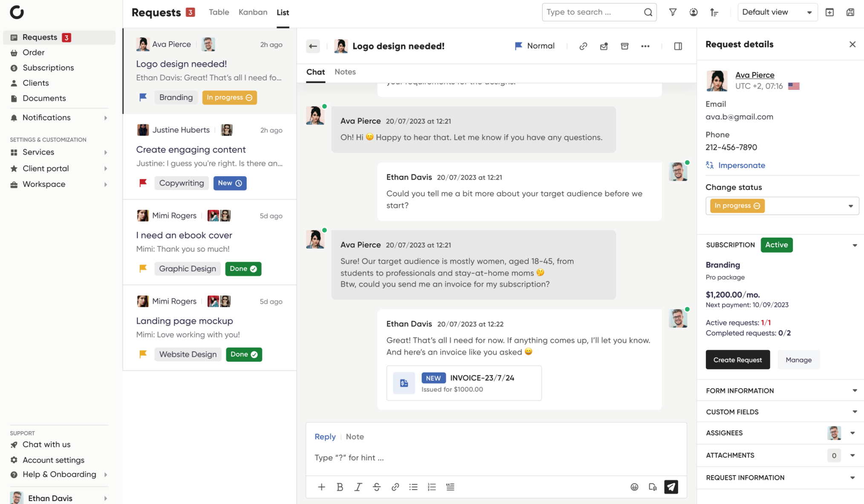This screenshot has height=504, width=864.
Task: Copy request link using chain icon
Action: [x=583, y=46]
